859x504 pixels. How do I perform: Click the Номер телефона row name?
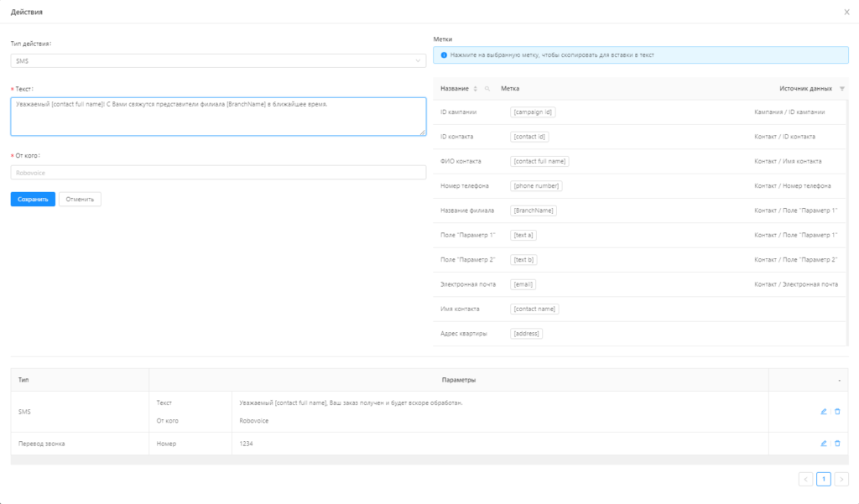pos(465,186)
